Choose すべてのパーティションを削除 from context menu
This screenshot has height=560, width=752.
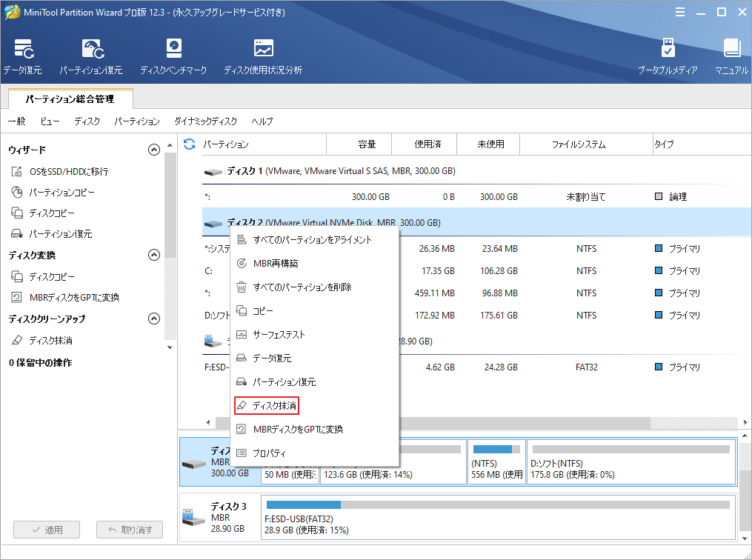click(315, 287)
